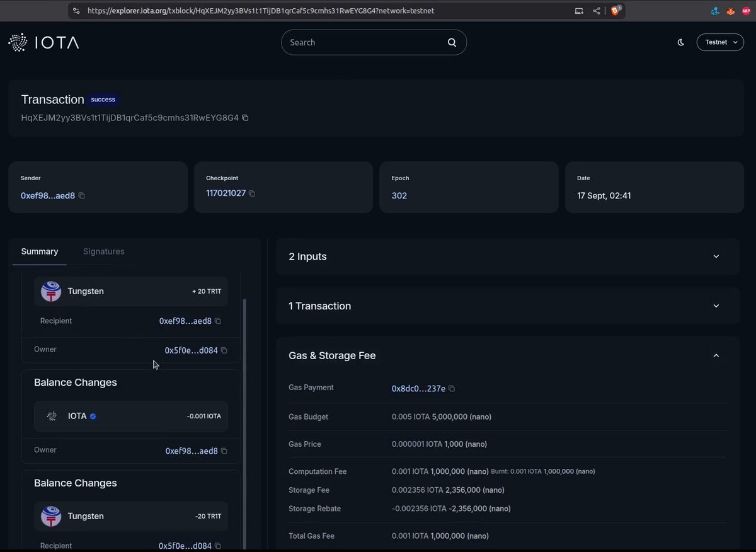Click the blue extension icon in browser toolbar
The height and width of the screenshot is (552, 756).
click(715, 11)
